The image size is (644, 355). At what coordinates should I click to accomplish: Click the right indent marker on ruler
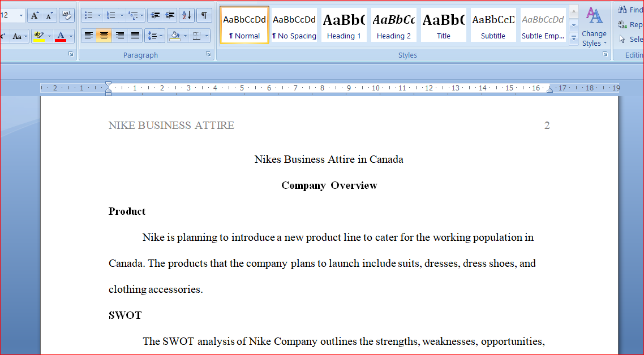coord(549,90)
